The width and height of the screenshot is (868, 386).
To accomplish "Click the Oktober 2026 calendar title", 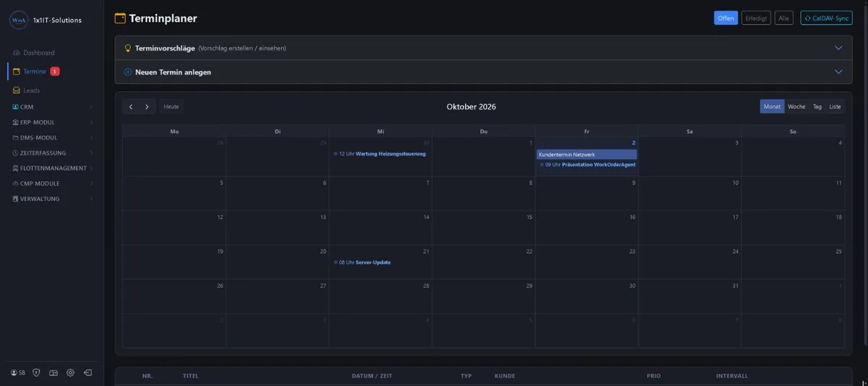I will click(471, 106).
